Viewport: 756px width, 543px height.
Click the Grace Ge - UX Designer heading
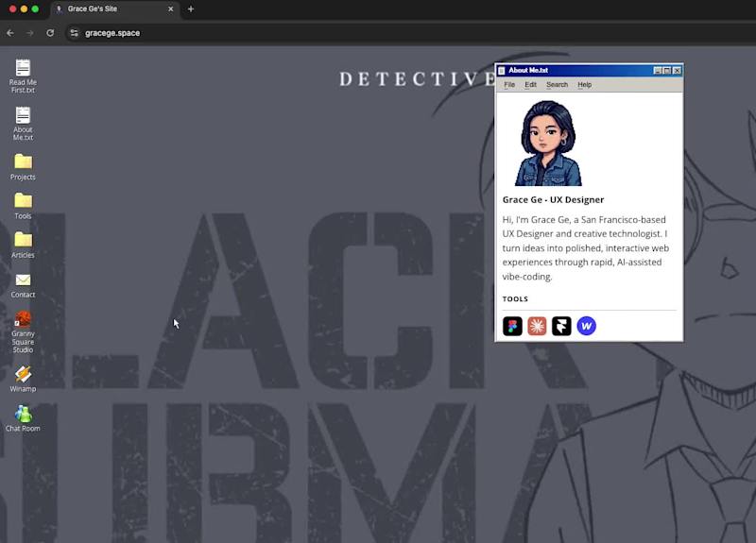coord(553,199)
